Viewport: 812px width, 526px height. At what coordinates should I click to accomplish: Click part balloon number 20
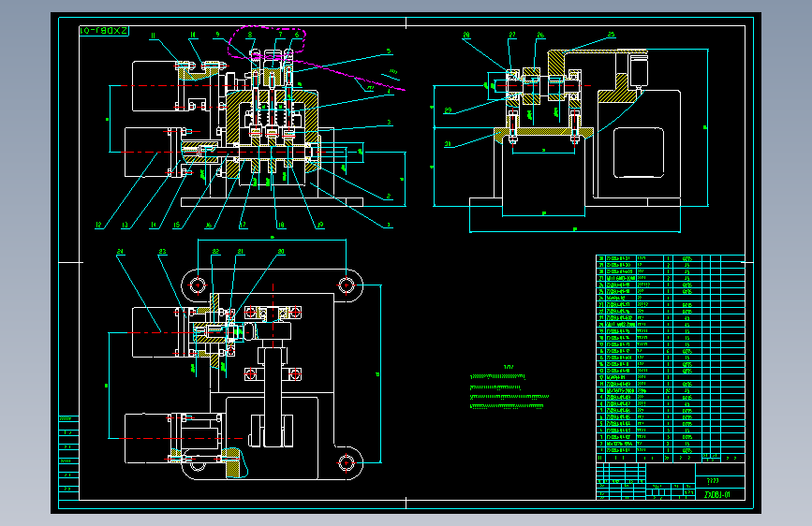(281, 252)
